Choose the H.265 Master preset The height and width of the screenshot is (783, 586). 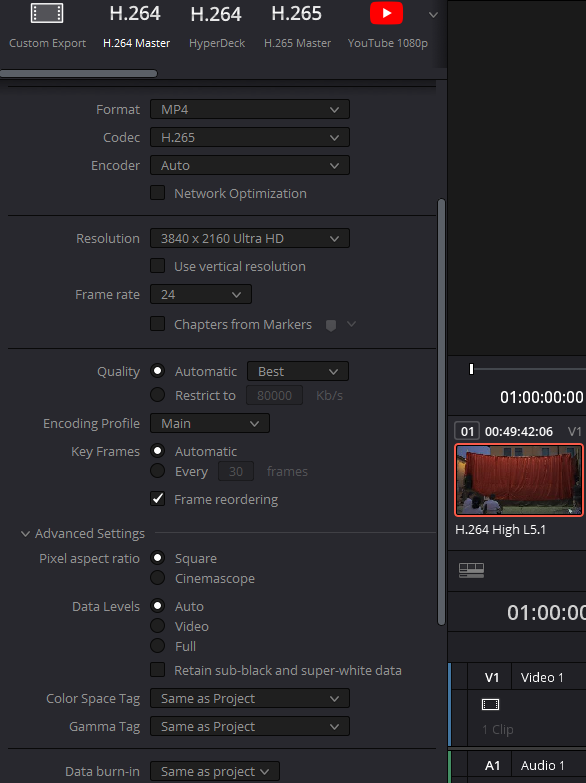297,25
